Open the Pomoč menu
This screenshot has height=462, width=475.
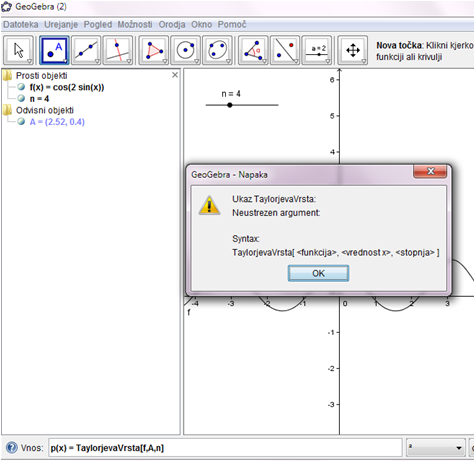[232, 24]
